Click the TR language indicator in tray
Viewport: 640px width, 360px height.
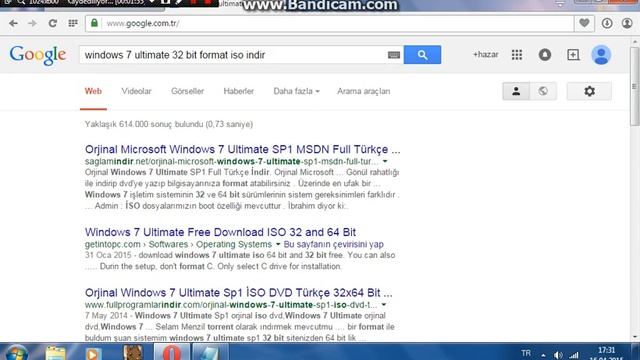(x=526, y=353)
